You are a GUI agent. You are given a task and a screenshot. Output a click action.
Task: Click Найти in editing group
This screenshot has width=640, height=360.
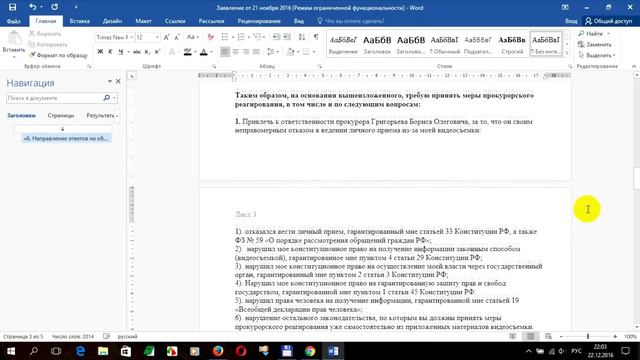tap(594, 33)
